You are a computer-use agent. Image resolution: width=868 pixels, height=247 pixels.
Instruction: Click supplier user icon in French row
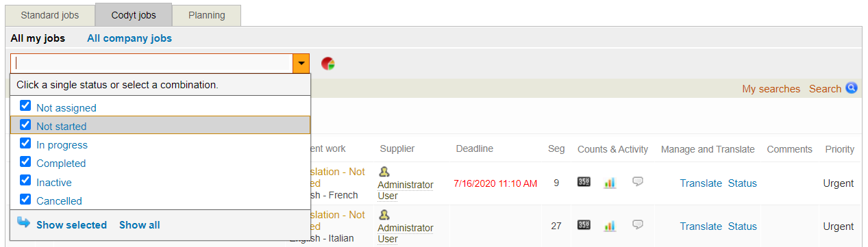(x=384, y=172)
